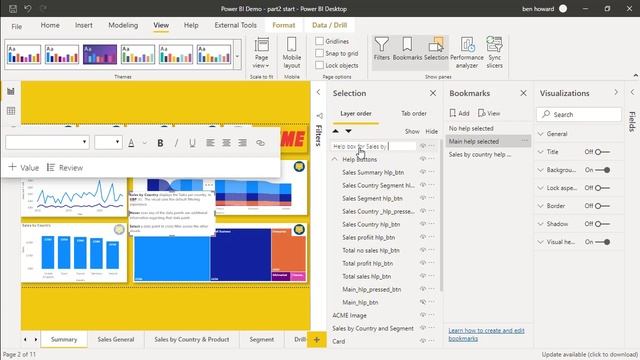Collapse the Help Buttons group
Screen dimensions: 640x360
coord(335,159)
